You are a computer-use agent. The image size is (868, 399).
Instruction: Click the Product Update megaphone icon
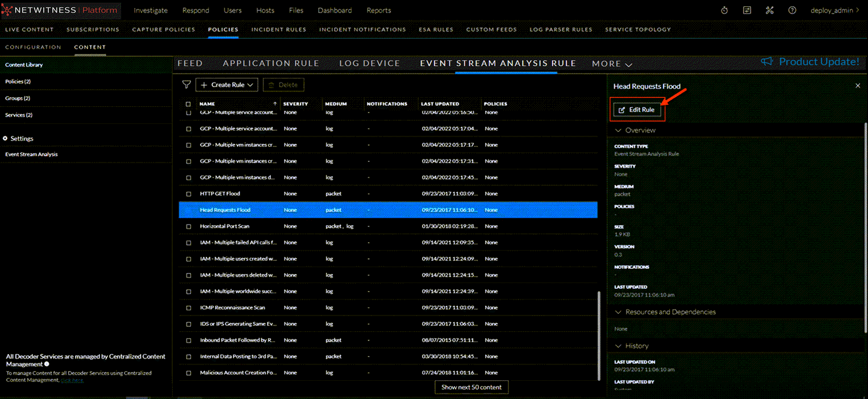(767, 62)
